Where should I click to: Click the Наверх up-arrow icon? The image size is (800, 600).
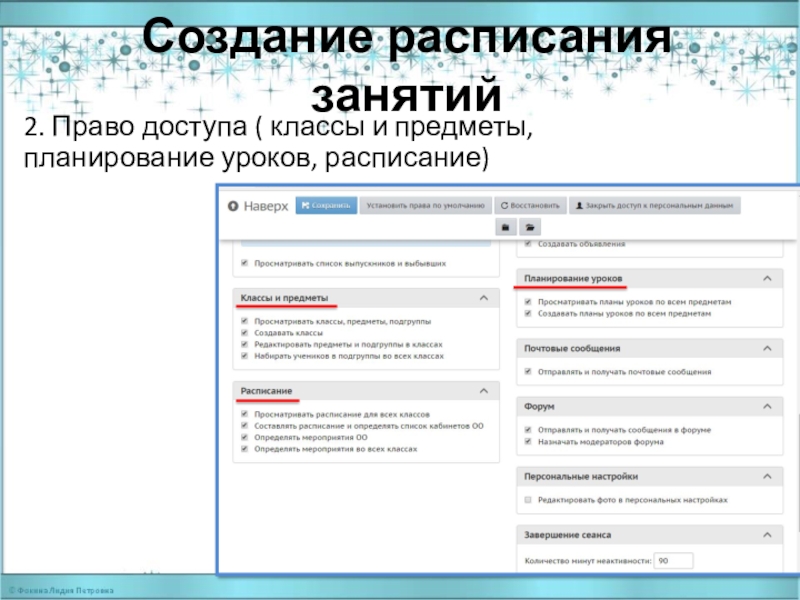(233, 206)
